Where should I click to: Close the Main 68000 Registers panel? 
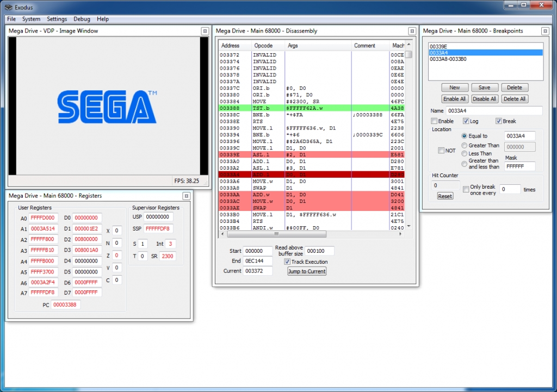(186, 196)
